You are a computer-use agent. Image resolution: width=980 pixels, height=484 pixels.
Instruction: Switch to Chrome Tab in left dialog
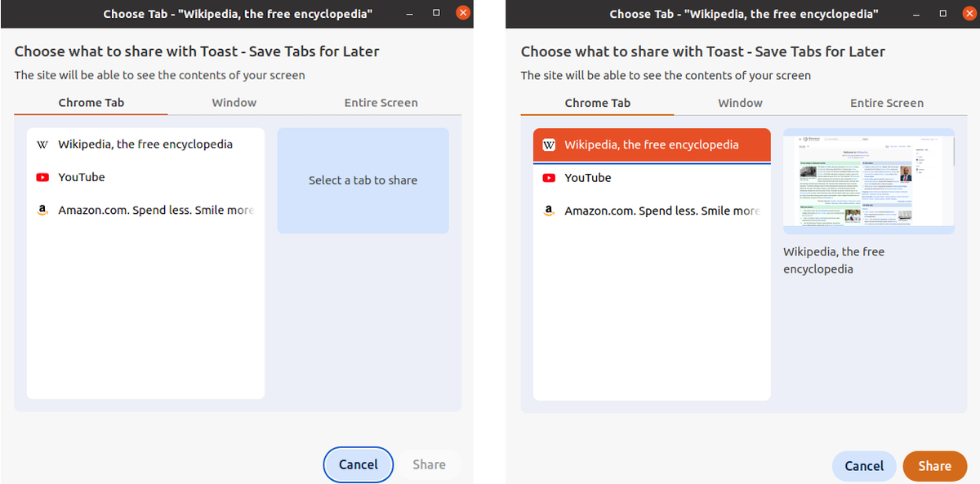[91, 103]
